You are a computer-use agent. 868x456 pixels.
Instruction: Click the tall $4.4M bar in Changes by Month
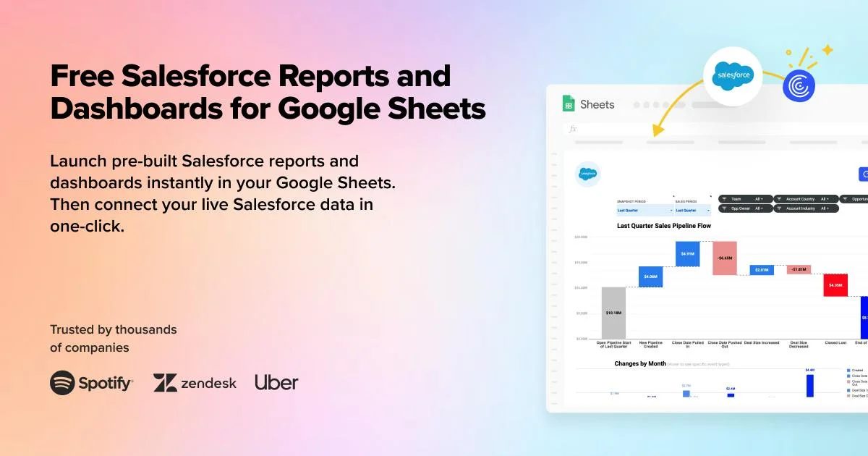point(810,385)
